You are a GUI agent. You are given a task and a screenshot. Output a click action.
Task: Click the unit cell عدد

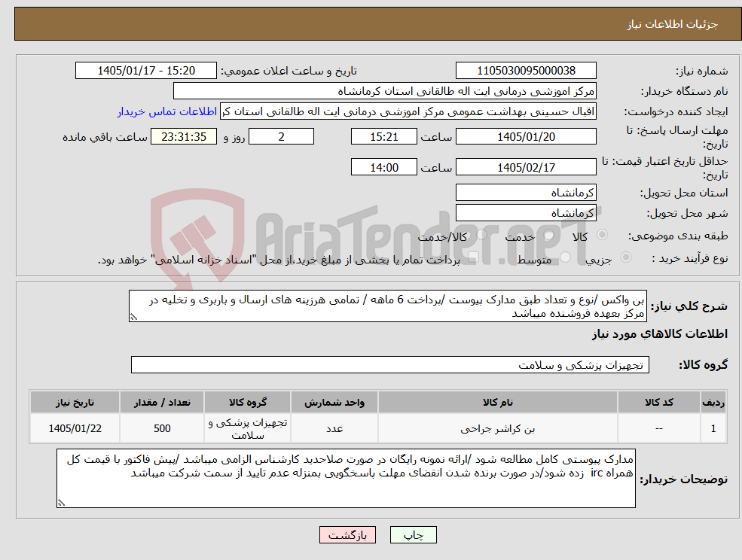coord(334,428)
